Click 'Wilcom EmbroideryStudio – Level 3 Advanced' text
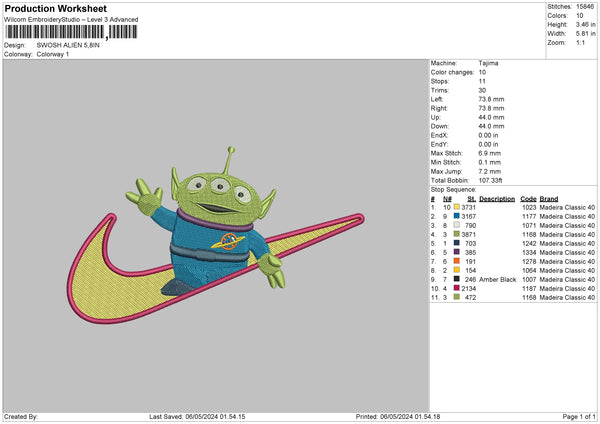 71,20
